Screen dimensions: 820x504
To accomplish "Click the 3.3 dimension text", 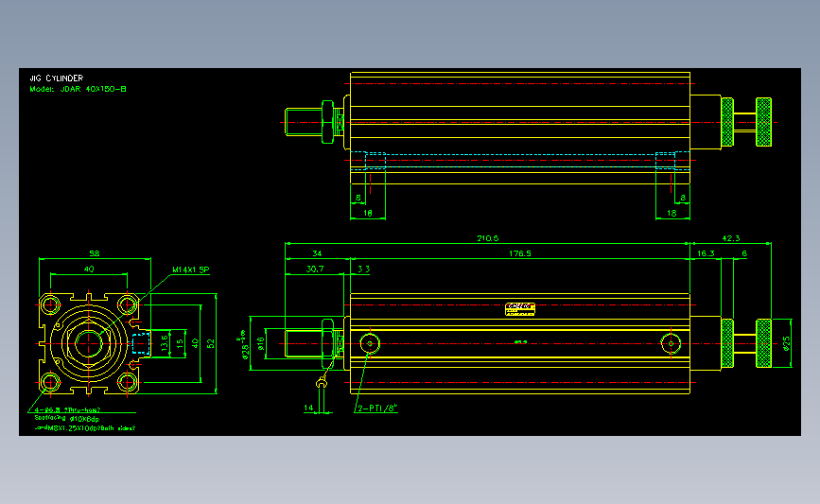I will pyautogui.click(x=363, y=269).
